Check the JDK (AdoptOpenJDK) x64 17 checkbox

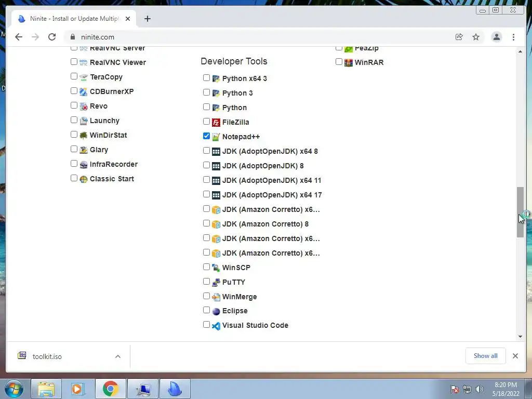[x=206, y=194]
